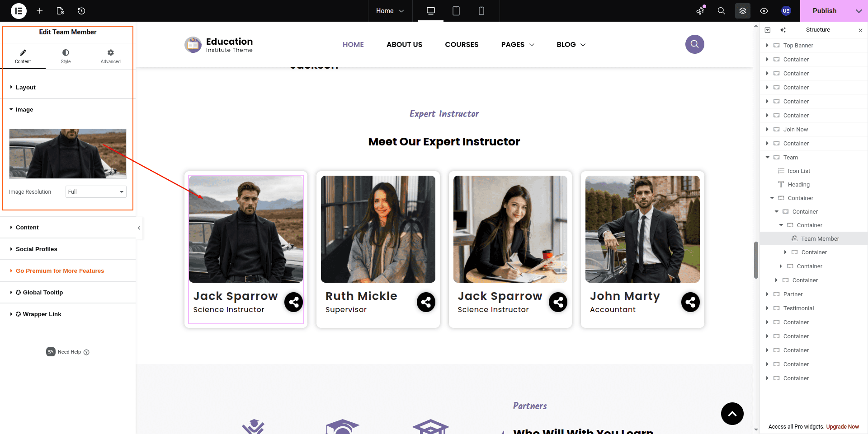The width and height of the screenshot is (868, 434).
Task: Switch to the Style tab
Action: click(66, 56)
